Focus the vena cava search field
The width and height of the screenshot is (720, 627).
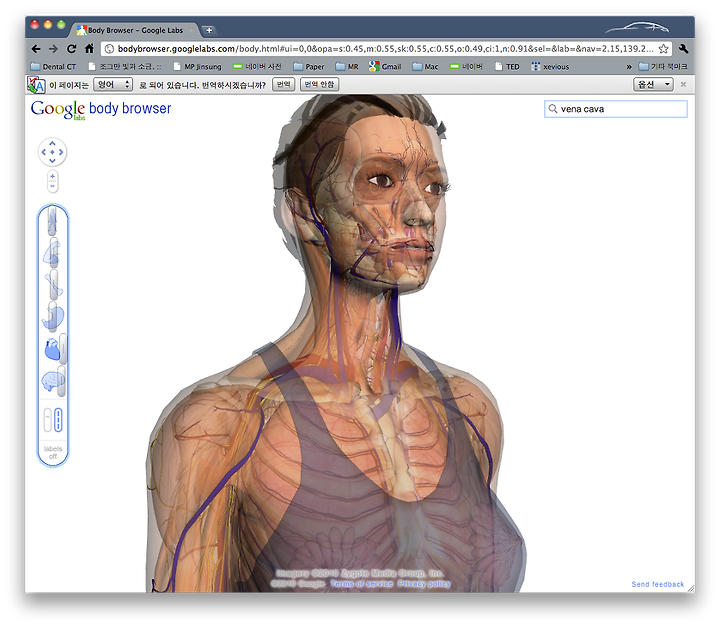point(616,109)
